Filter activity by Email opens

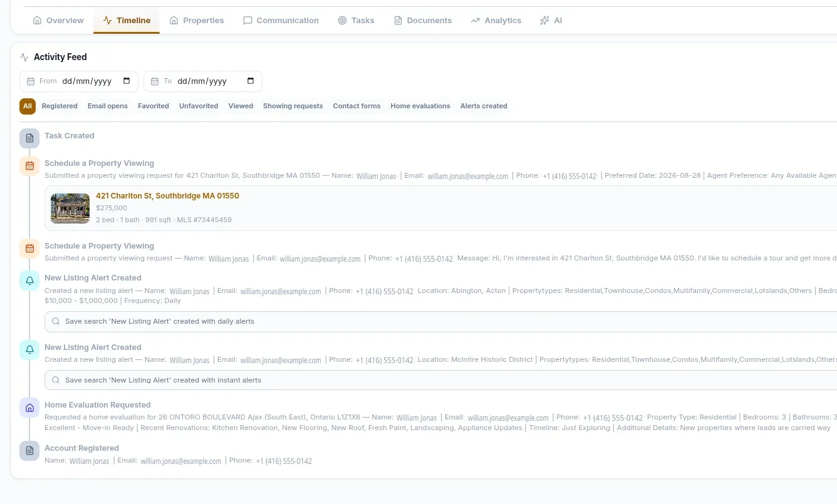coord(108,106)
